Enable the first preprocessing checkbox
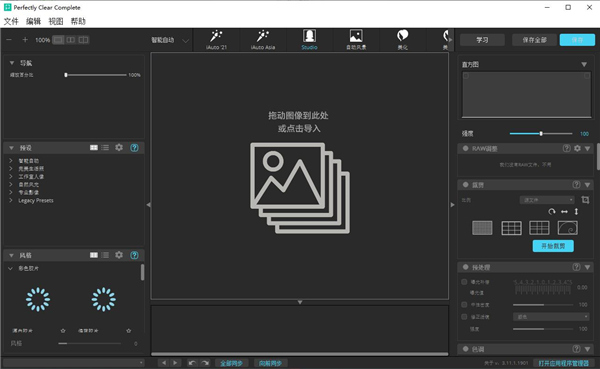This screenshot has height=369, width=600. click(x=464, y=282)
